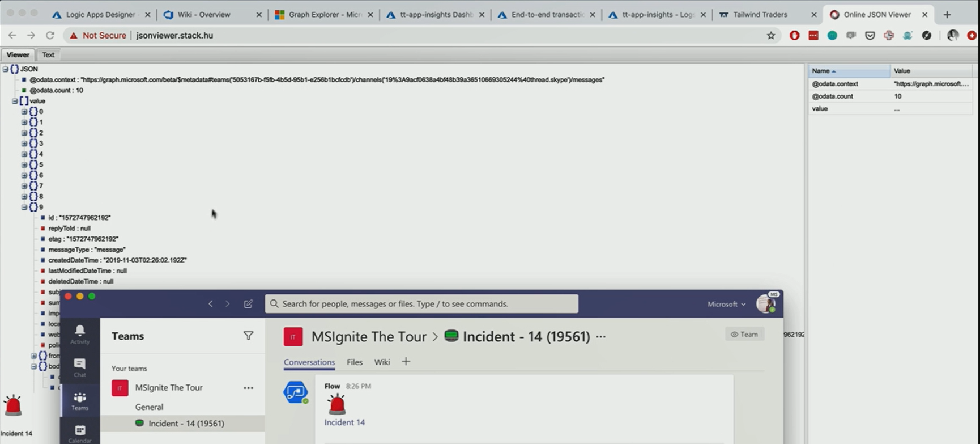Reload the JSON viewer page
Image resolution: width=980 pixels, height=444 pixels.
[x=50, y=35]
